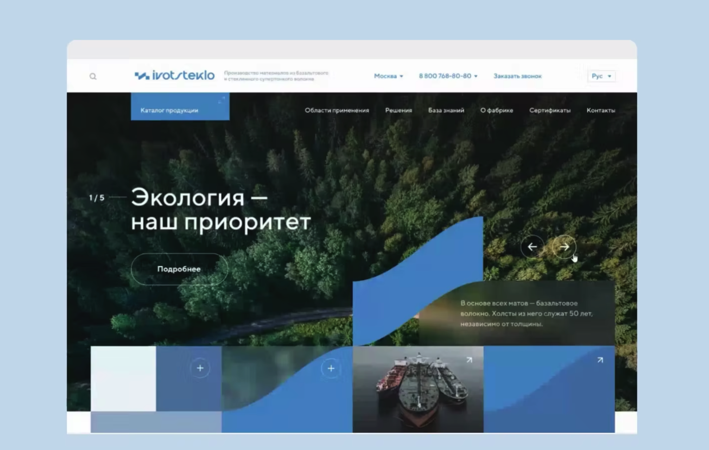Open the Решения menu item
The height and width of the screenshot is (450, 709).
click(x=398, y=110)
